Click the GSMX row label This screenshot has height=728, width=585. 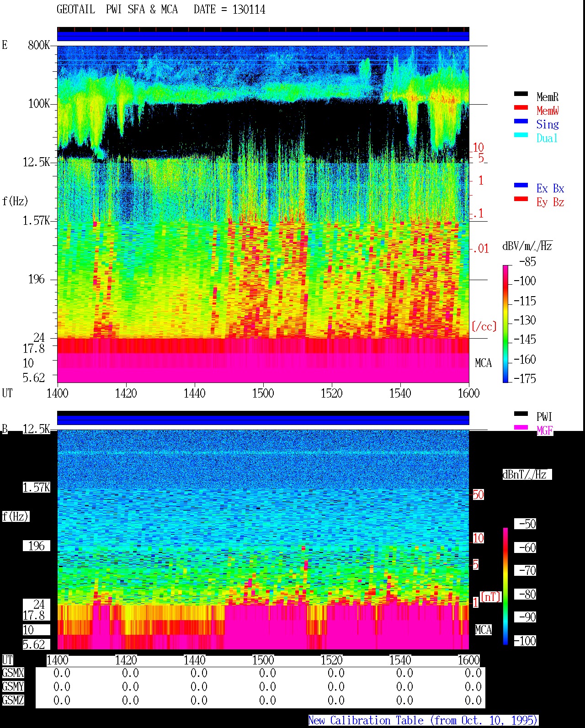13,673
